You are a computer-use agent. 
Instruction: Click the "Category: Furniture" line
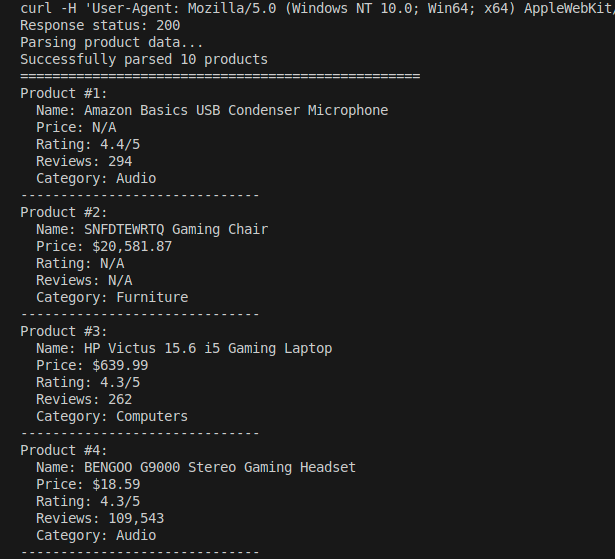tap(112, 297)
